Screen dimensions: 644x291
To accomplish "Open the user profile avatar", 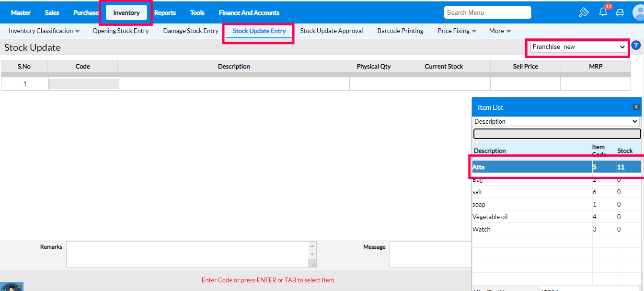I will [x=638, y=12].
